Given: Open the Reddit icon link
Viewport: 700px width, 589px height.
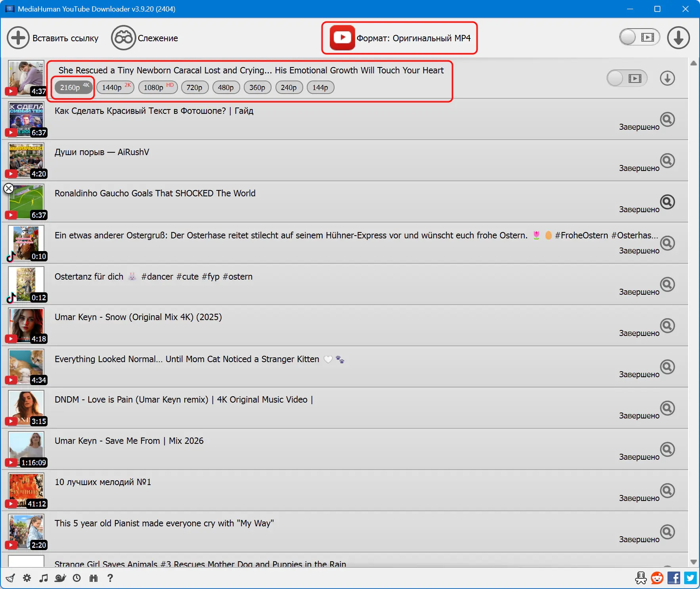Looking at the screenshot, I should point(657,578).
